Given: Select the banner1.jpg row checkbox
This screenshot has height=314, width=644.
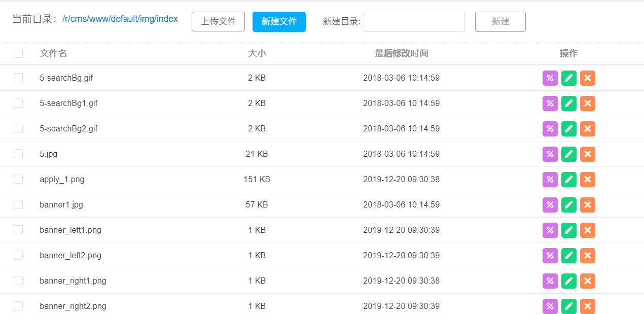Looking at the screenshot, I should tap(18, 204).
